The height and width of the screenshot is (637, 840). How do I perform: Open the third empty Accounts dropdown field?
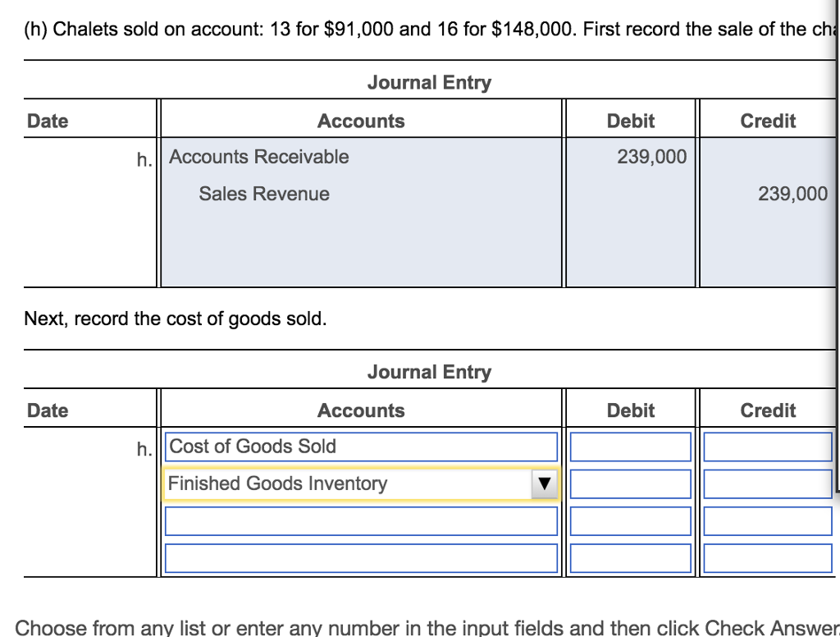(361, 520)
